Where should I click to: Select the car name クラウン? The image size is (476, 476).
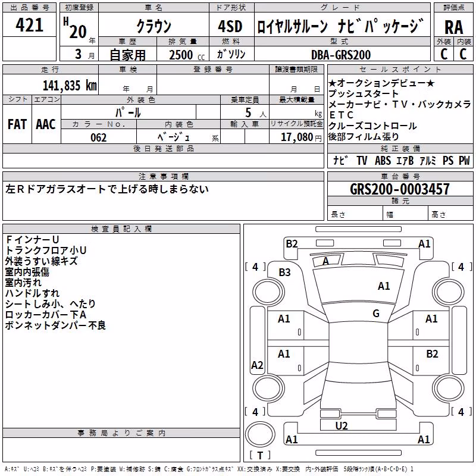click(x=154, y=26)
